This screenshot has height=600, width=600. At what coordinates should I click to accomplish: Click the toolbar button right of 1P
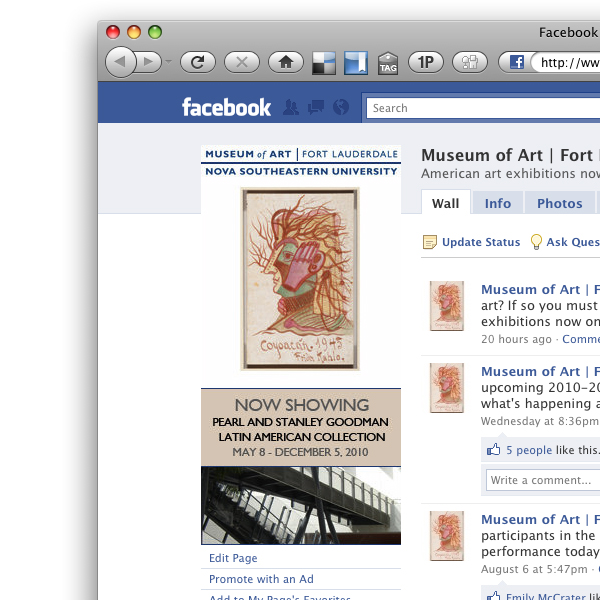(470, 62)
